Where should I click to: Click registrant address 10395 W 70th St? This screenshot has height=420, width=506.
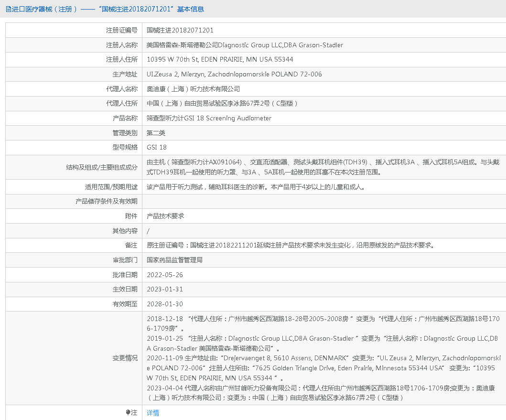point(220,60)
